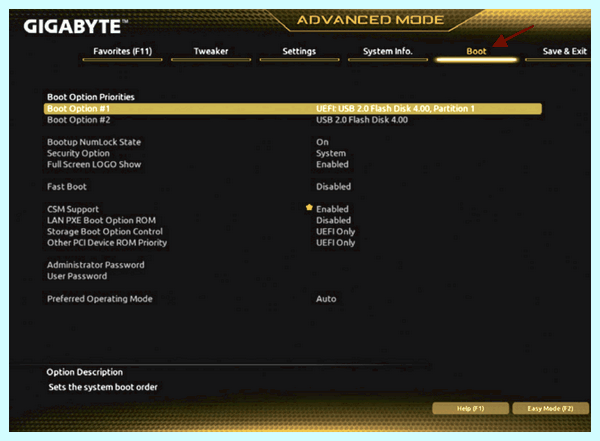Screen dimensions: 600x441
Task: Change Storage Boot Option Control UEFI Only value
Action: [x=335, y=232]
